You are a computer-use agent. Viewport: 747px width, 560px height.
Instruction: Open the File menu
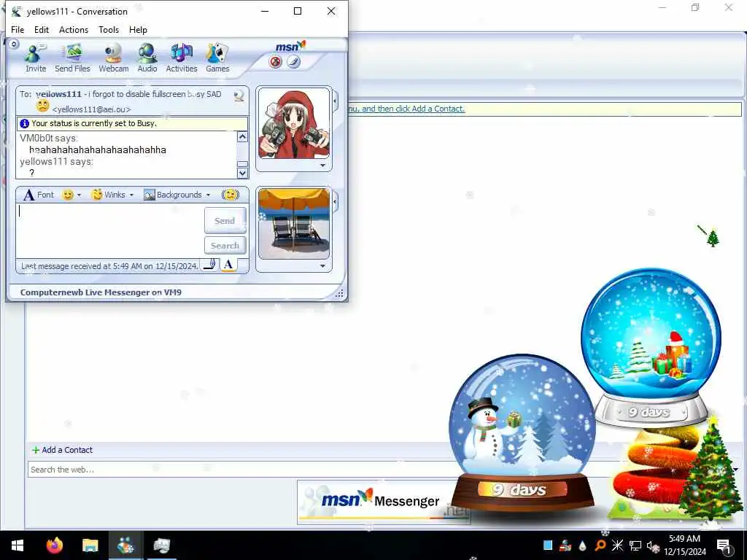[x=18, y=29]
